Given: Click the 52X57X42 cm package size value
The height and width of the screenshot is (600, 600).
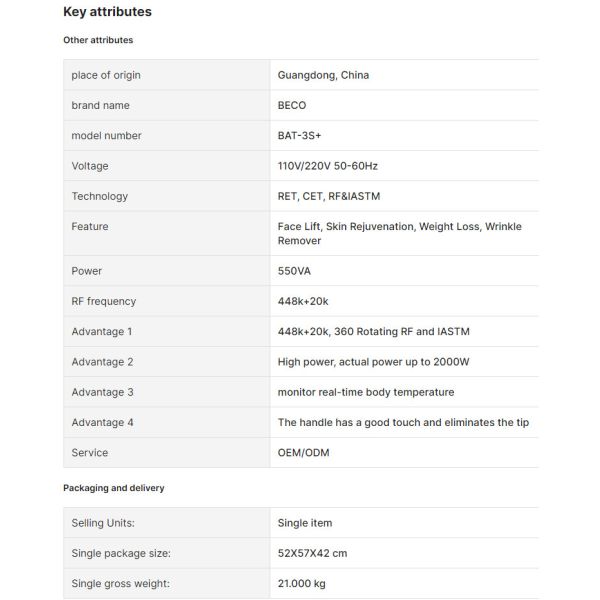Looking at the screenshot, I should (312, 553).
